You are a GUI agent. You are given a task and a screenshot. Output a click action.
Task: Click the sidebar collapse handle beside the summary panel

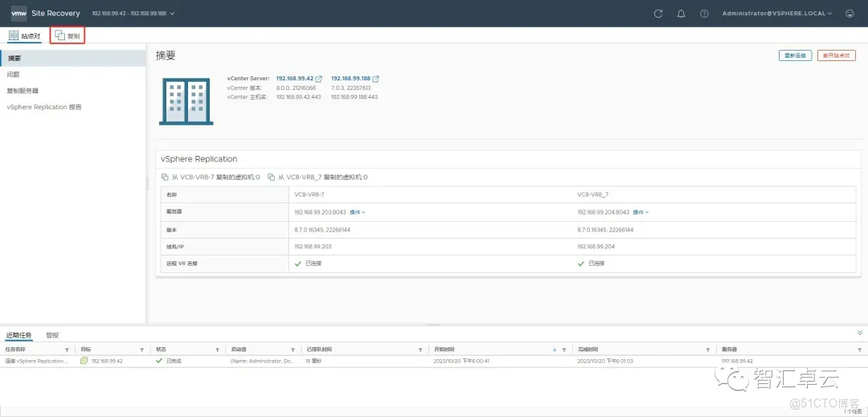click(147, 183)
